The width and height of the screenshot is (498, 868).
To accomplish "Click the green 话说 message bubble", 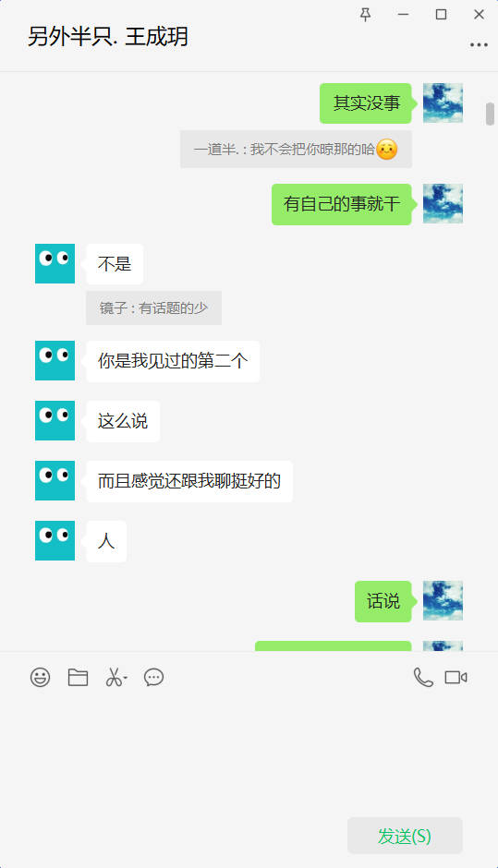I will point(383,601).
